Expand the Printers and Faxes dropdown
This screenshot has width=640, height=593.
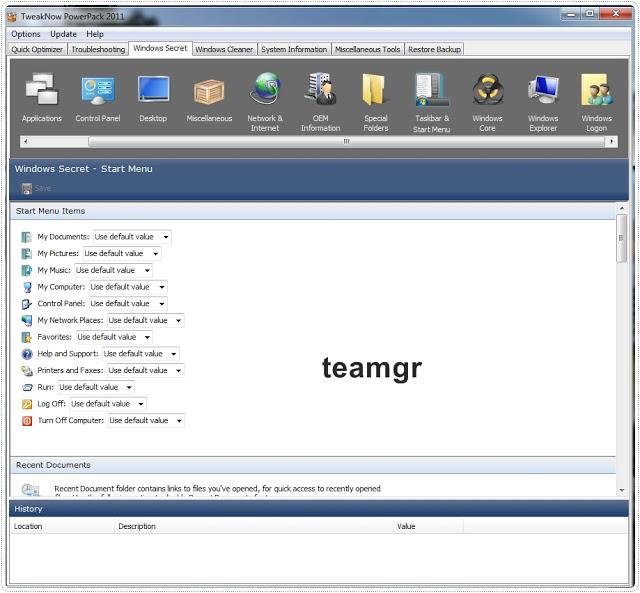click(x=146, y=371)
